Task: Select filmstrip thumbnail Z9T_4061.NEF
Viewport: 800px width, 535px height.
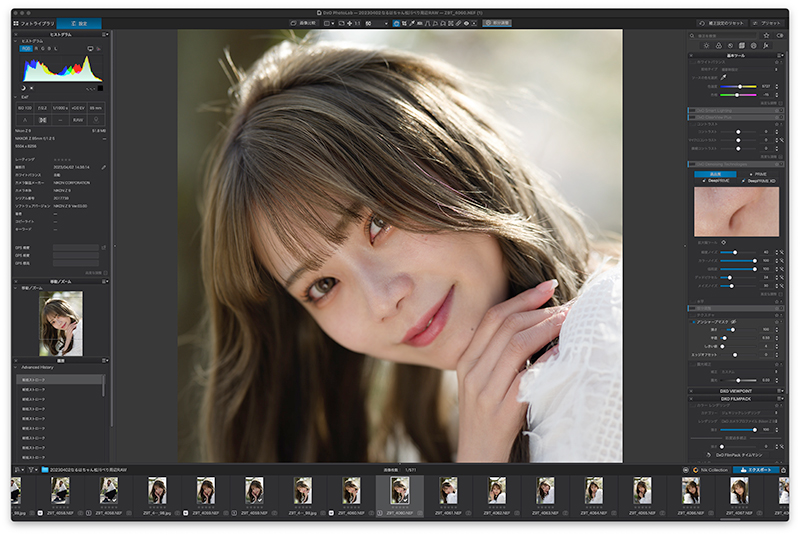Action: coord(448,495)
